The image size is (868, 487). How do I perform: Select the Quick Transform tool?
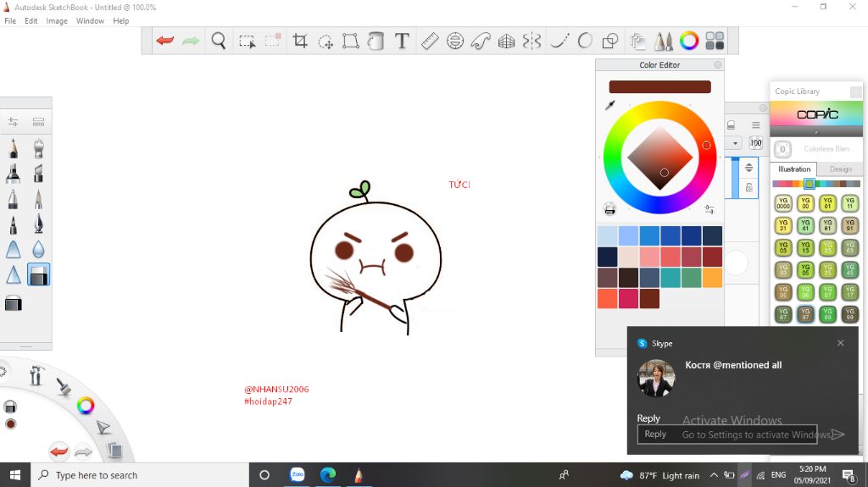325,41
